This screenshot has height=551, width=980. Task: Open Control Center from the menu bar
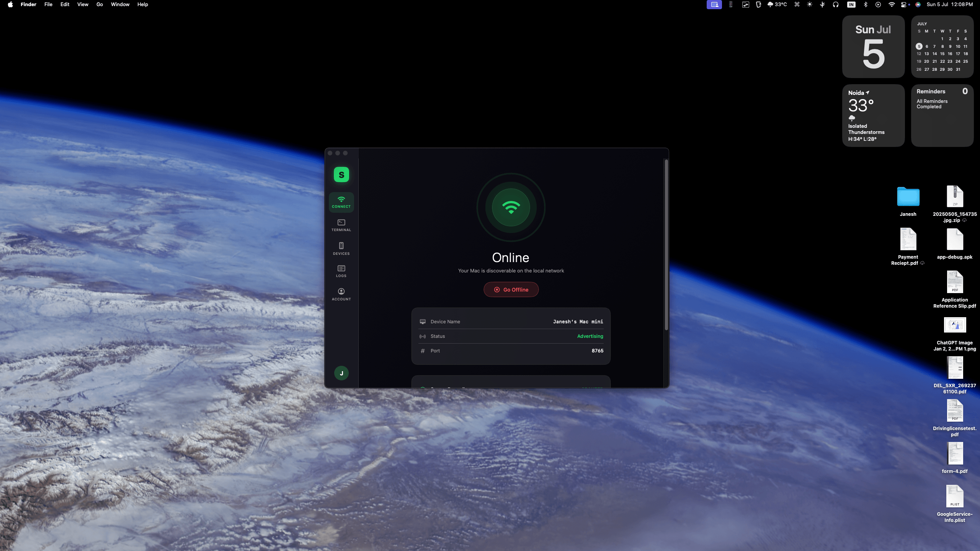coord(904,5)
